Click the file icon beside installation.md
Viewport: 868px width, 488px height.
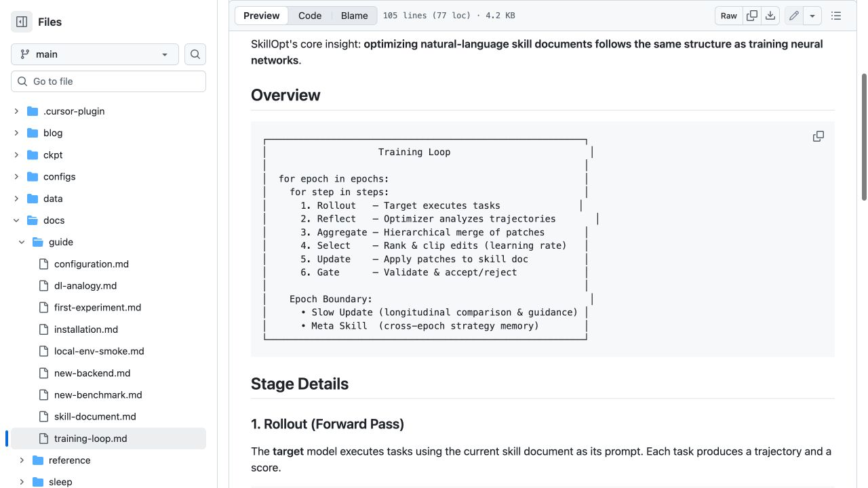click(x=43, y=329)
